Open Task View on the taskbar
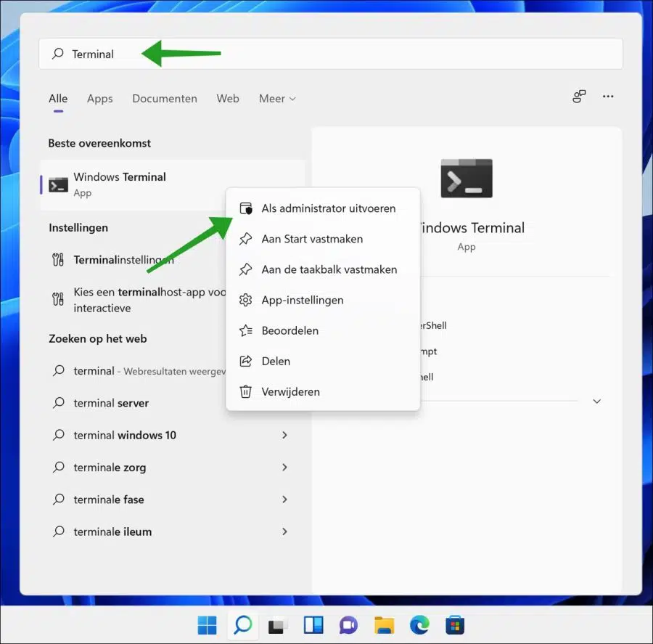 278,625
